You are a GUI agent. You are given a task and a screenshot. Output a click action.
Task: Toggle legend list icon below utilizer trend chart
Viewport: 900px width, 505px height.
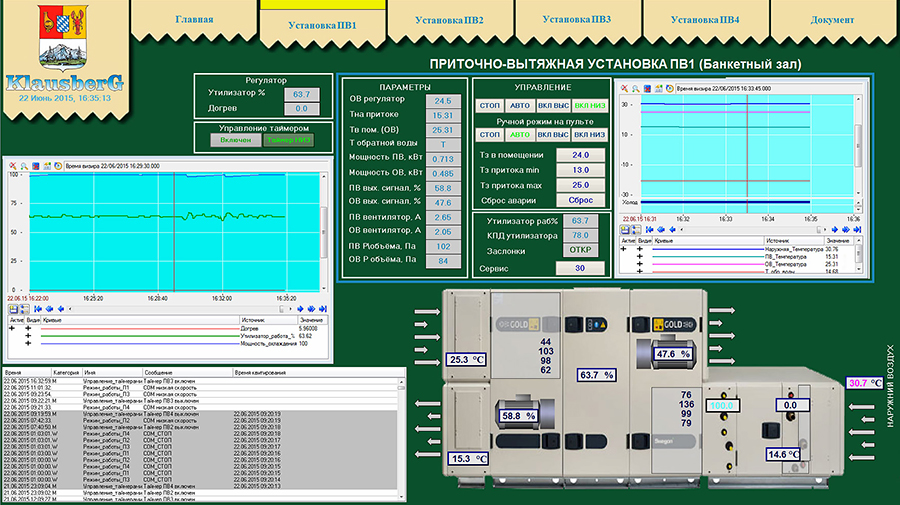(x=24, y=309)
